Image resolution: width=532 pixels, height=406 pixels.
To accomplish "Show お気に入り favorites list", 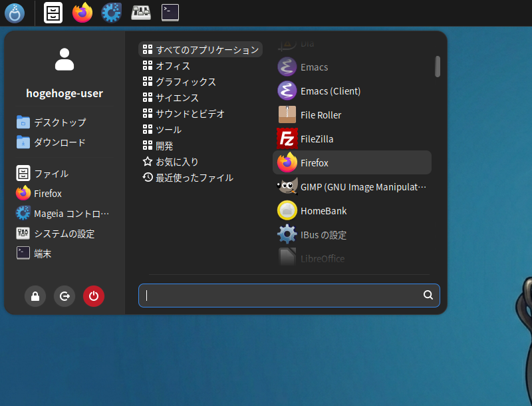I will pyautogui.click(x=171, y=162).
